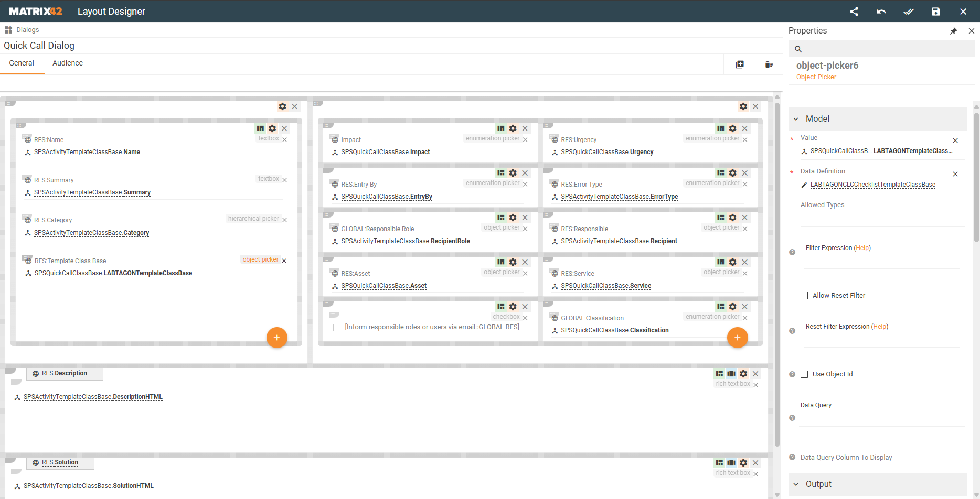This screenshot has height=499, width=980.
Task: Expand the Output section
Action: pos(796,484)
